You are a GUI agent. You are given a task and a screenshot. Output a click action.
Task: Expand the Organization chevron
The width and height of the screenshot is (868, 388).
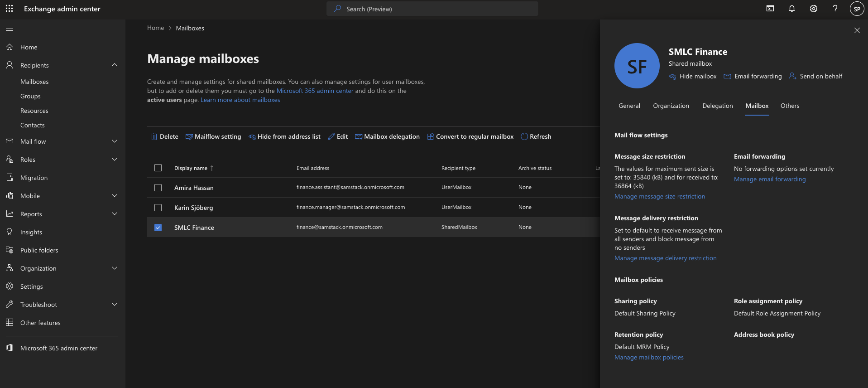(x=115, y=268)
